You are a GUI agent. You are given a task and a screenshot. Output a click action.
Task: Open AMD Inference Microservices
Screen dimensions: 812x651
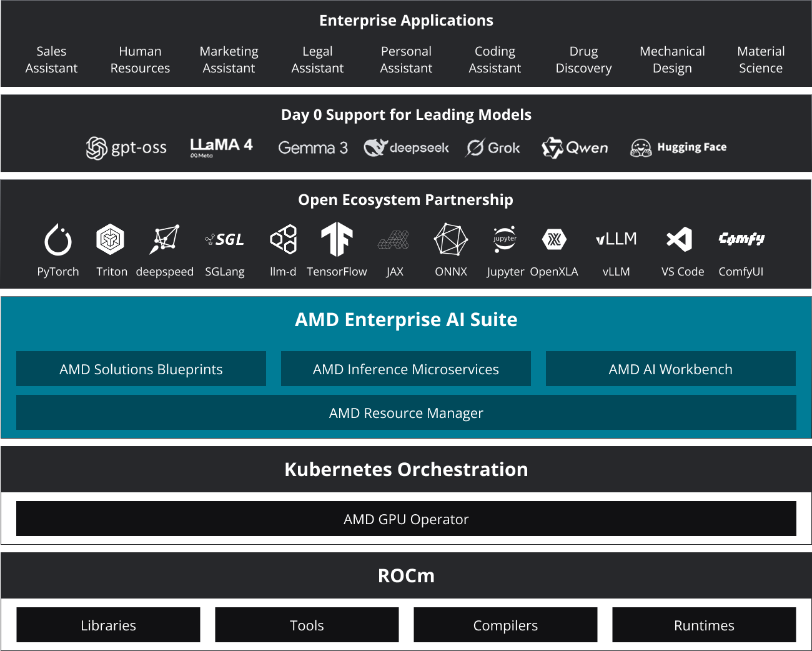[406, 369]
